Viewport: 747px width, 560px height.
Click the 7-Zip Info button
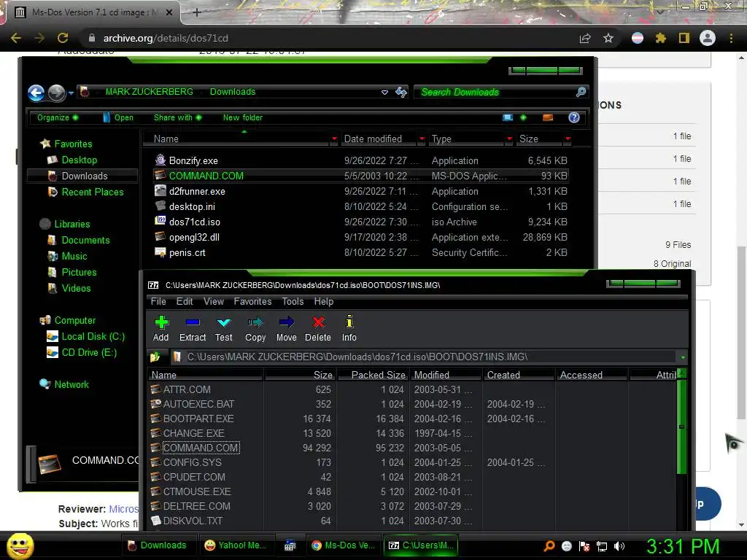(349, 328)
